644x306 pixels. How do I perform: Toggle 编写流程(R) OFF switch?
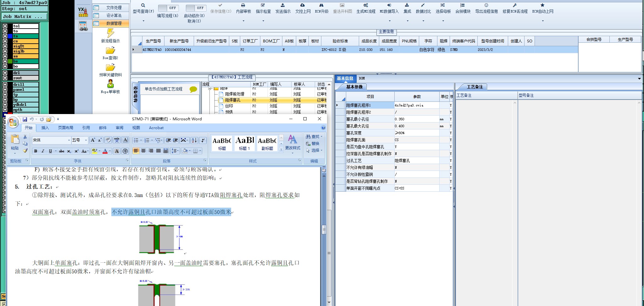[168, 8]
